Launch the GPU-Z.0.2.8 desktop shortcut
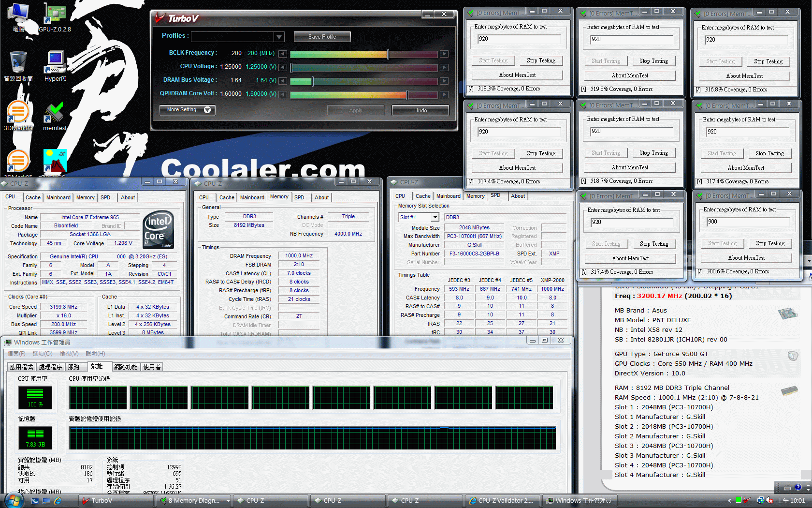The image size is (812, 508). (55, 17)
